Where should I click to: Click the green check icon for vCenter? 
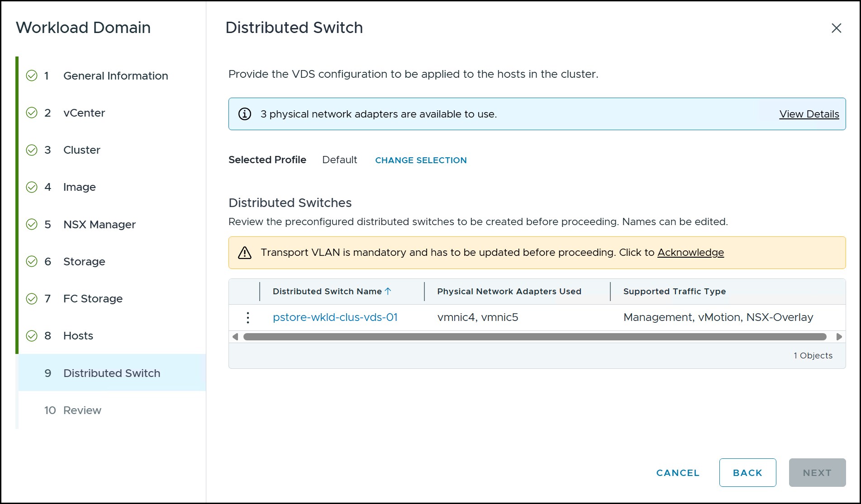tap(32, 113)
